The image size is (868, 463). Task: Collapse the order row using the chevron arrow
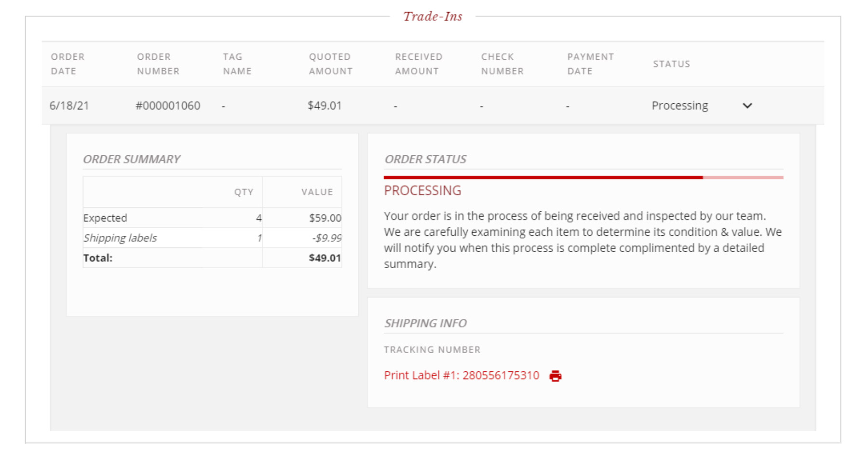(747, 106)
